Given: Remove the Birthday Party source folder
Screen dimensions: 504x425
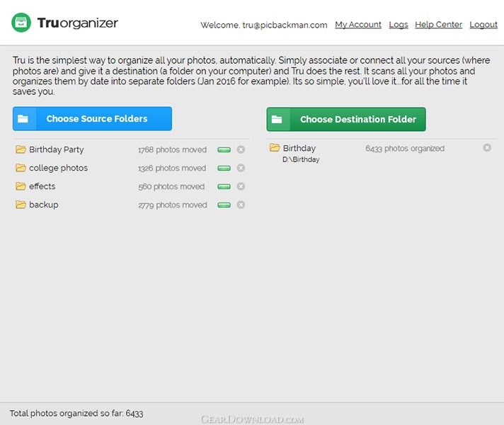Looking at the screenshot, I should click(241, 149).
